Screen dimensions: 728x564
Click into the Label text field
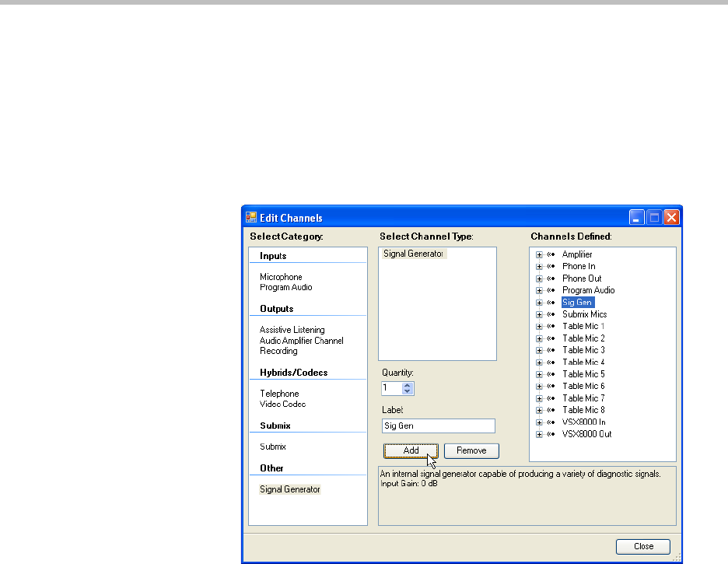click(438, 426)
